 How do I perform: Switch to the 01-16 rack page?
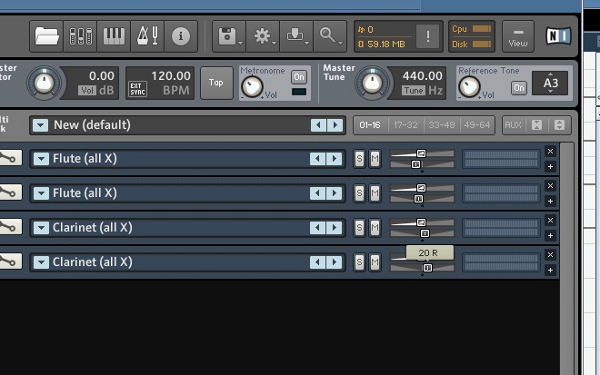[x=370, y=125]
